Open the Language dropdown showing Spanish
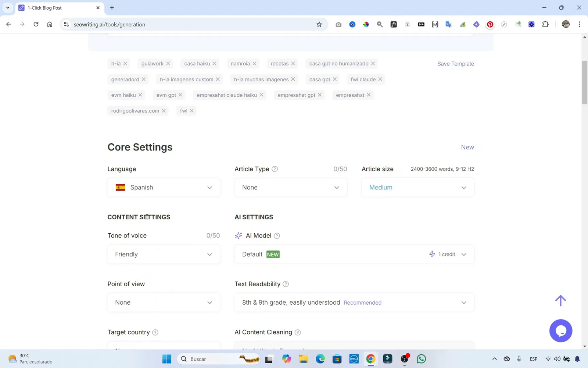Screen dimensions: 588x368 point(163,187)
